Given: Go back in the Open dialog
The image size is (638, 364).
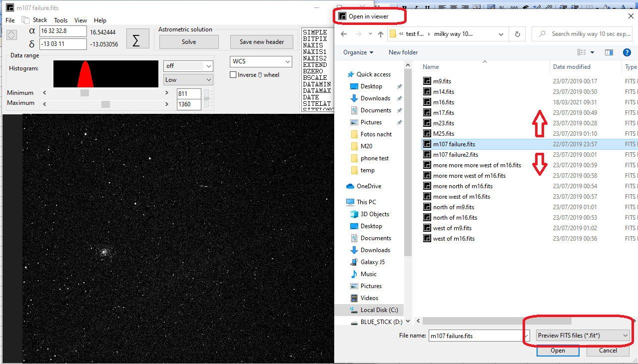Looking at the screenshot, I should pyautogui.click(x=343, y=34).
